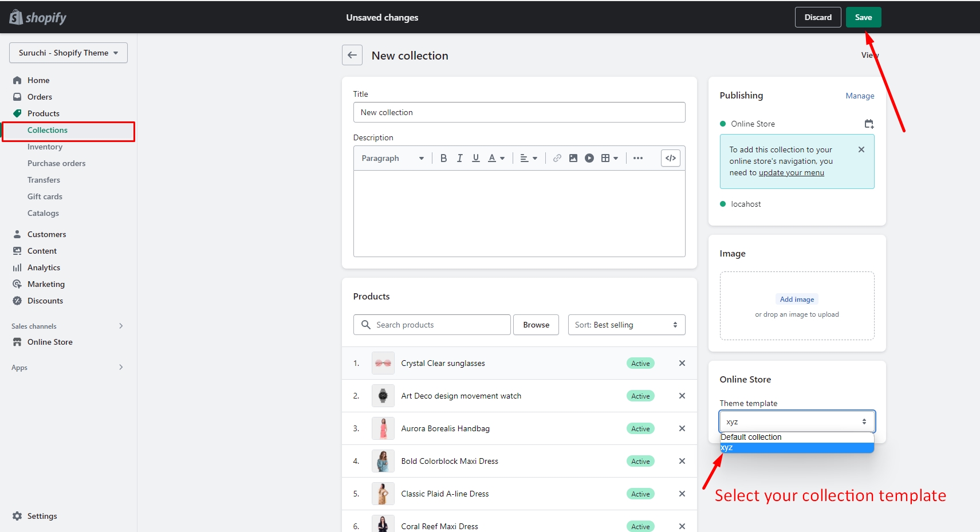Open the publishing schedule calendar icon
Viewport: 980px width, 532px height.
[x=868, y=124]
